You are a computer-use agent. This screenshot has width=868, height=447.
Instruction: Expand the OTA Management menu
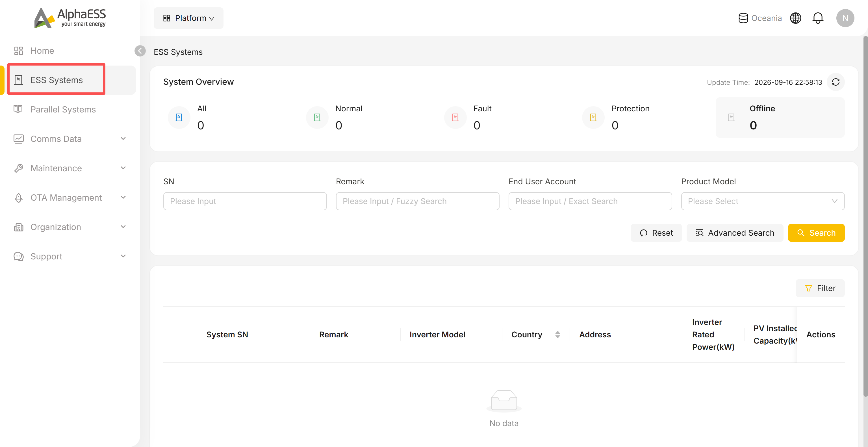pyautogui.click(x=70, y=198)
